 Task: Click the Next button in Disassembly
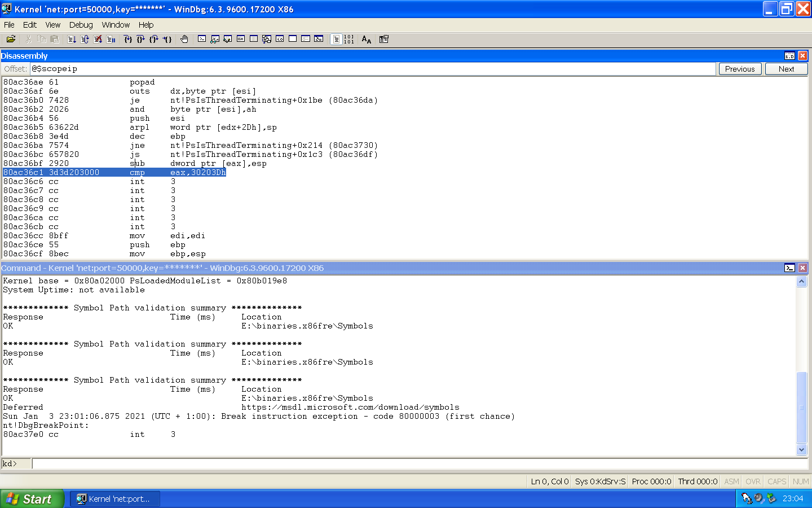(786, 69)
